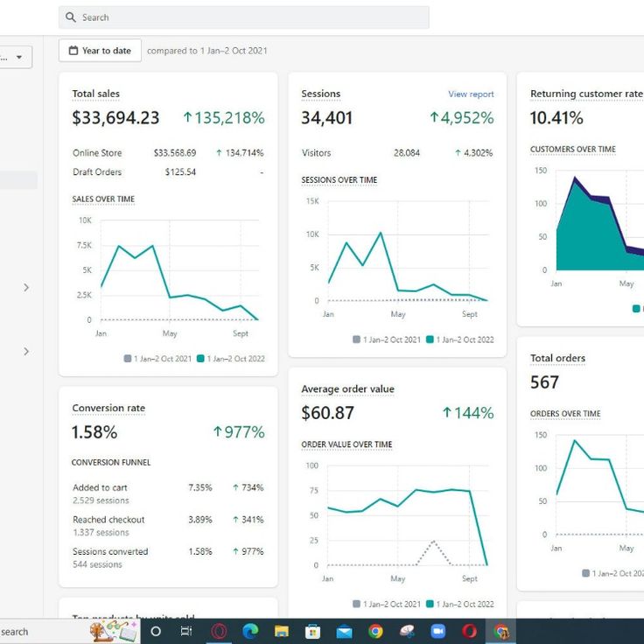Open File Explorer from the taskbar
Screen dimensions: 644x644
click(x=282, y=631)
